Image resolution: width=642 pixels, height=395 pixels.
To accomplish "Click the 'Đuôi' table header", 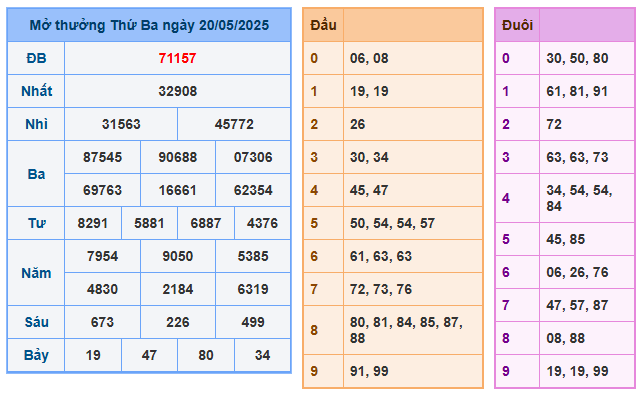I will [x=518, y=25].
